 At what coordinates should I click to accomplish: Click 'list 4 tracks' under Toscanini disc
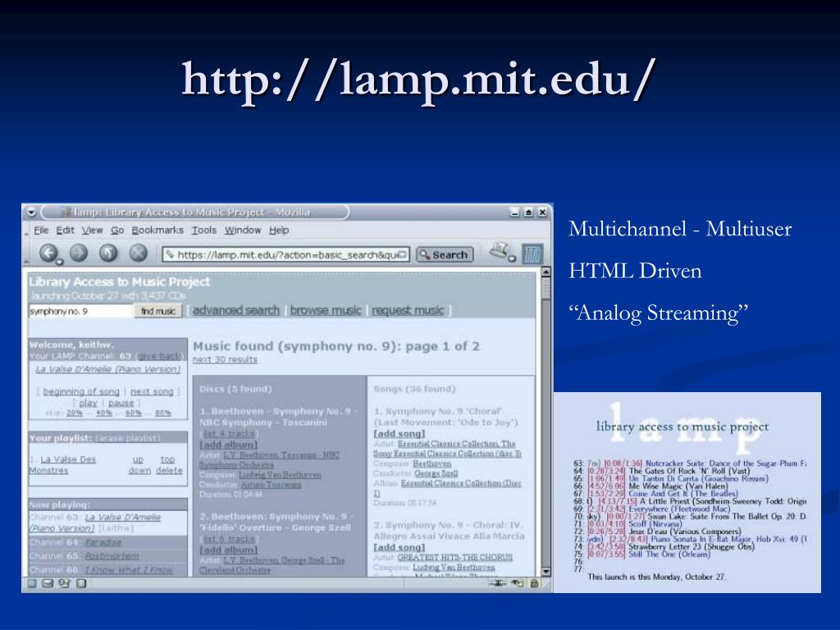(x=230, y=434)
